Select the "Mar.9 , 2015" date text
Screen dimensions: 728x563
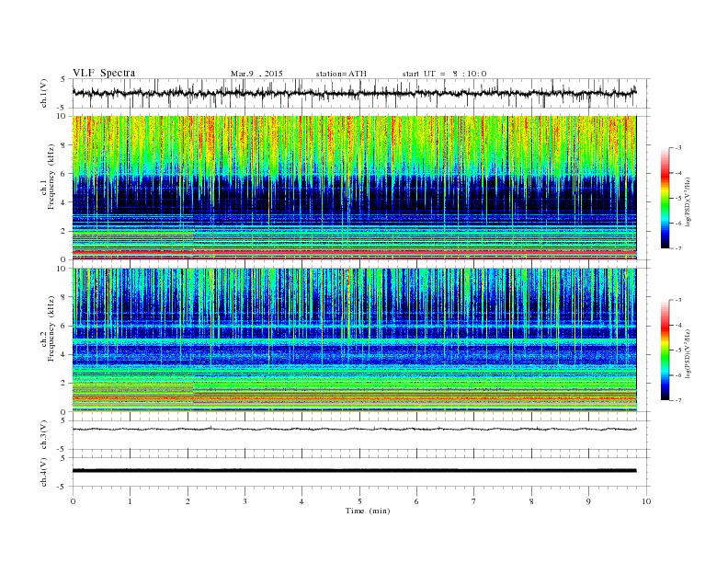click(x=256, y=74)
